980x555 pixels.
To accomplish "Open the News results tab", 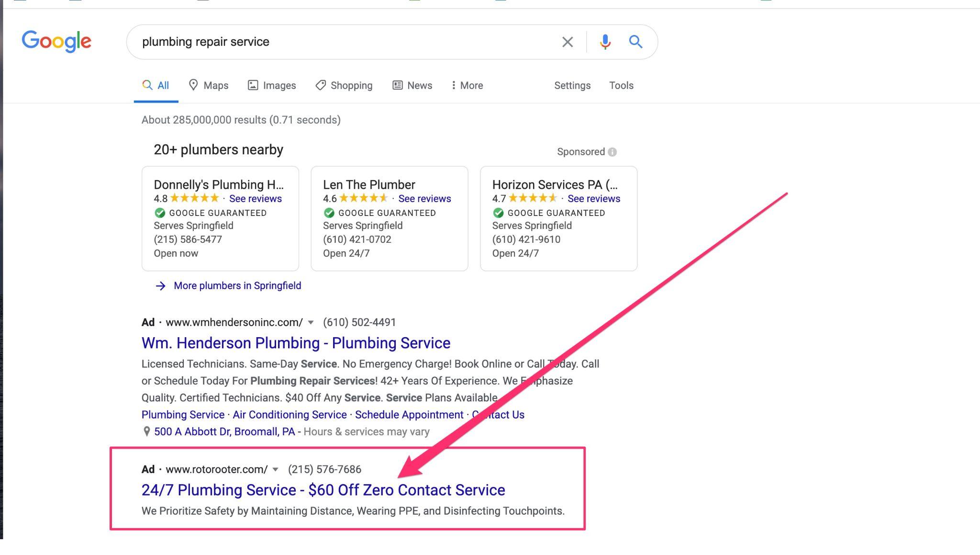I will 412,85.
